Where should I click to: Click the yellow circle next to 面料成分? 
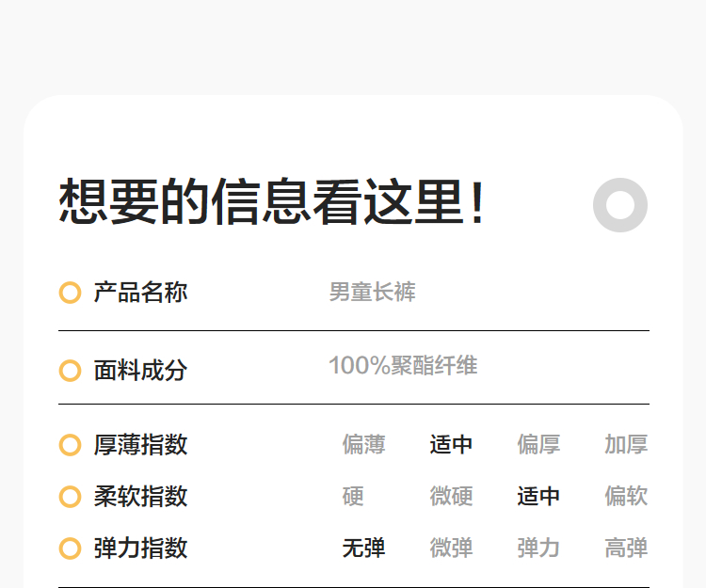click(x=70, y=371)
